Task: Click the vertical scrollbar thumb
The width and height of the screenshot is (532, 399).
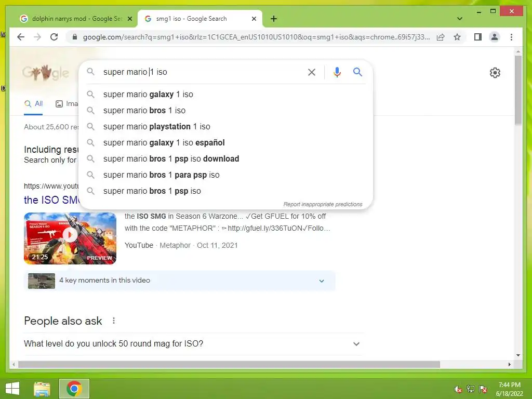Action: coord(518,90)
